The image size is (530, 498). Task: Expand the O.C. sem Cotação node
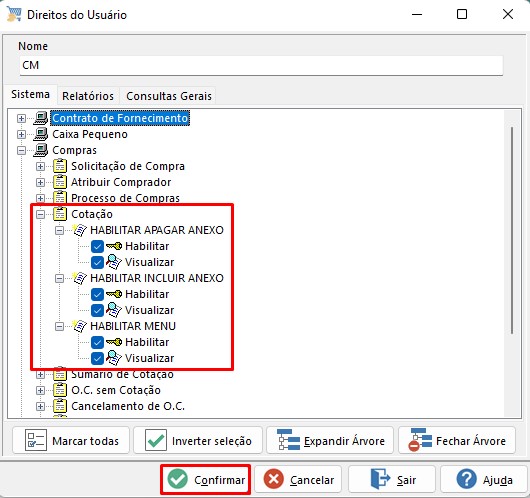(x=40, y=390)
